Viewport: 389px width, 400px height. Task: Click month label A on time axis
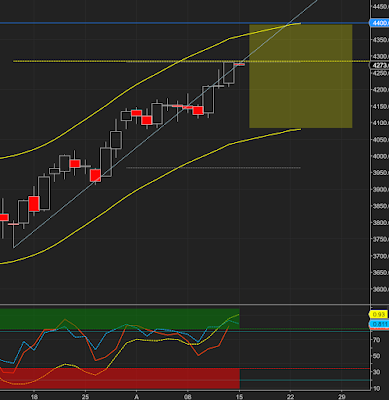point(136,397)
